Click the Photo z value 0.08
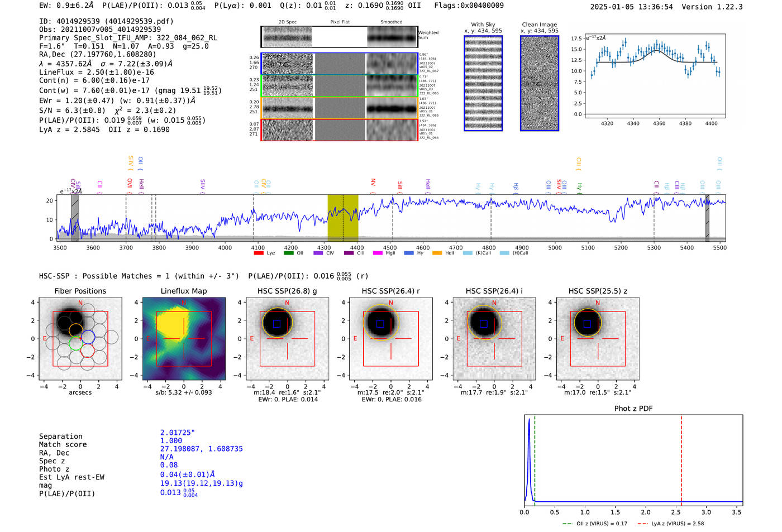The height and width of the screenshot is (532, 782). click(x=169, y=465)
